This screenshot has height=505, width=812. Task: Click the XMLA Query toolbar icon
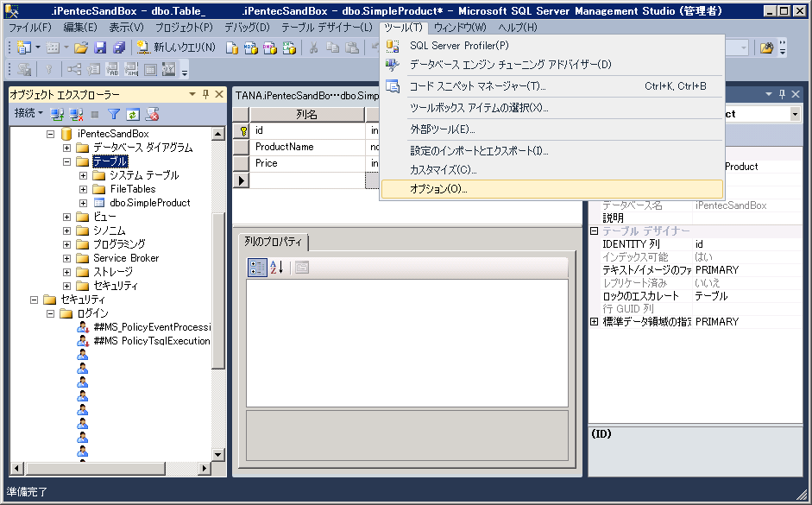289,48
